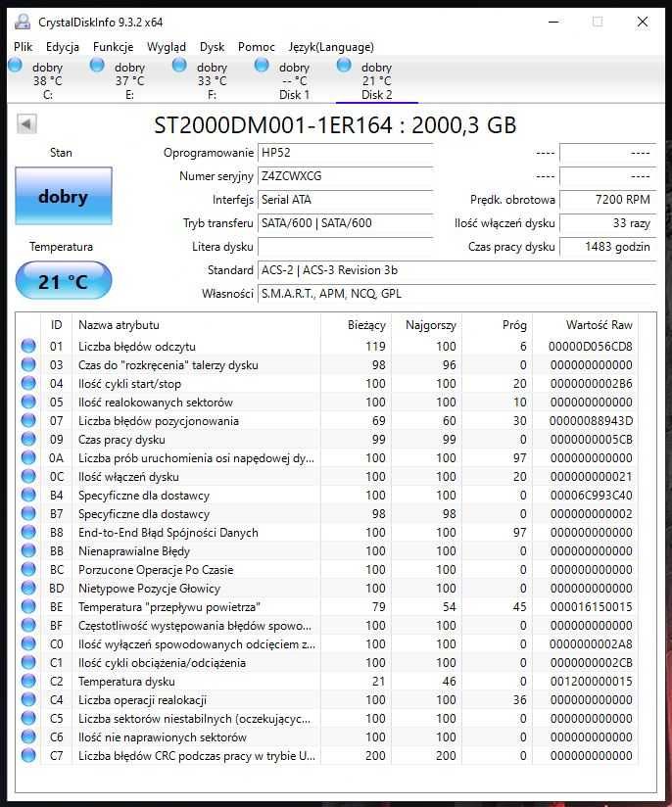
Task: Click the status orb for attribute 09
Action: point(28,439)
